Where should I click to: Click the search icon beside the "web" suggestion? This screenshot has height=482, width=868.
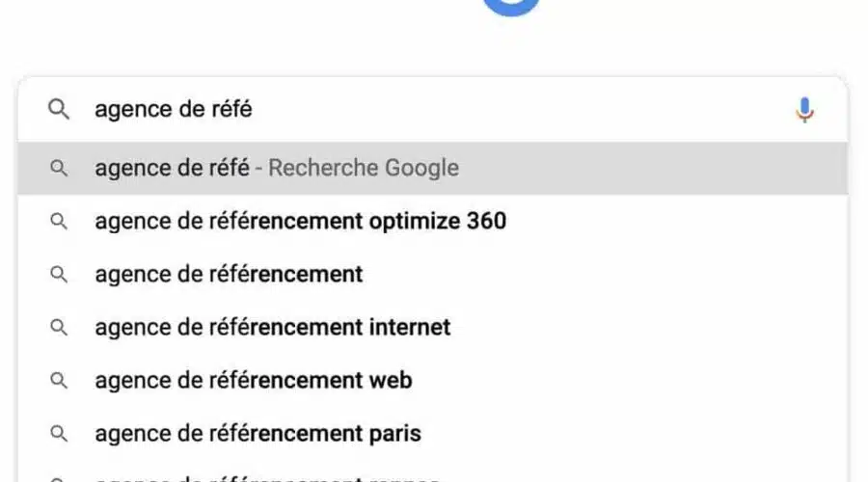[59, 381]
